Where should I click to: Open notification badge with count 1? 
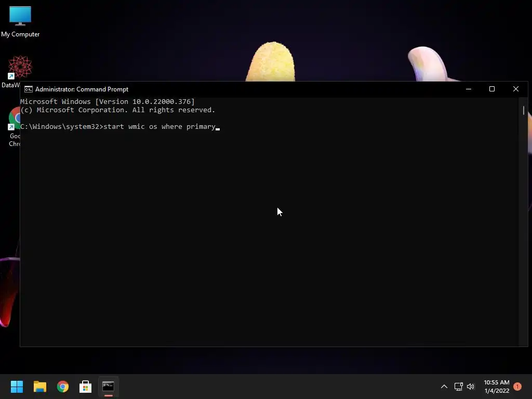(517, 387)
